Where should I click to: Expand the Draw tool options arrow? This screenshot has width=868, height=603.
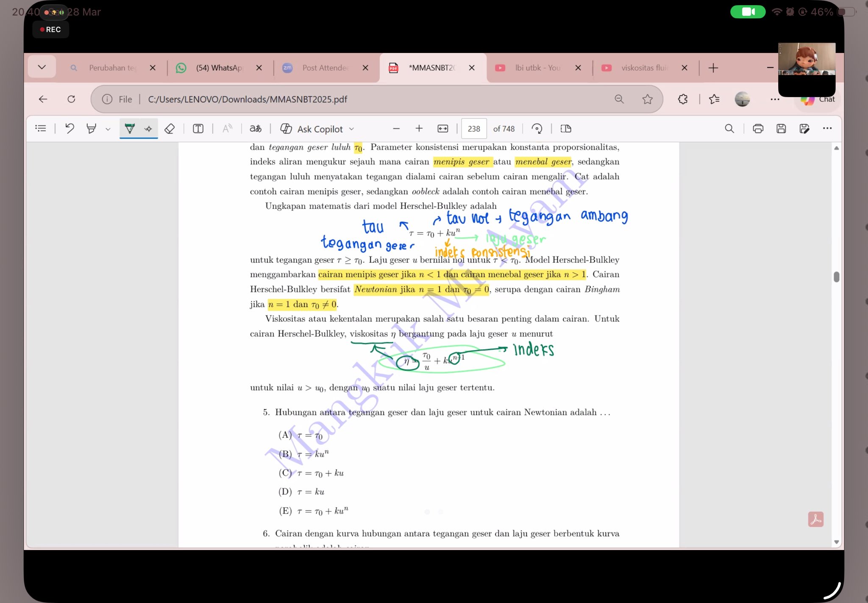point(108,129)
